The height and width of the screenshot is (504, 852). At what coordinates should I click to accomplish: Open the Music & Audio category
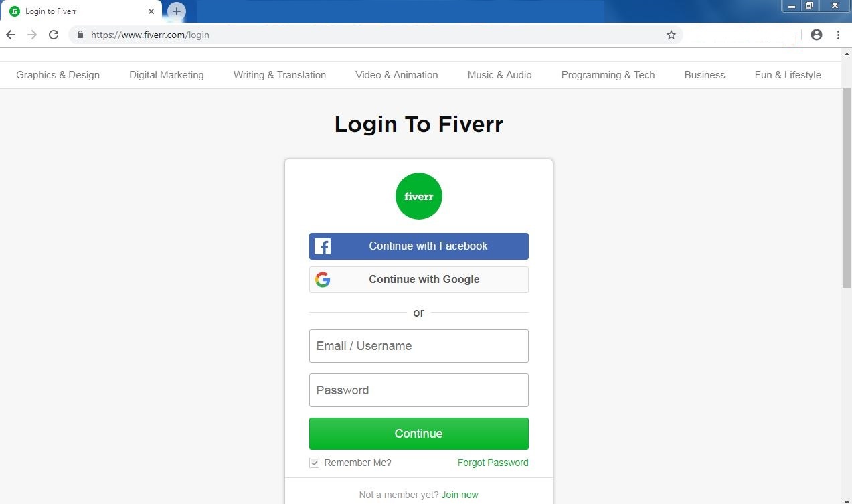pyautogui.click(x=499, y=75)
